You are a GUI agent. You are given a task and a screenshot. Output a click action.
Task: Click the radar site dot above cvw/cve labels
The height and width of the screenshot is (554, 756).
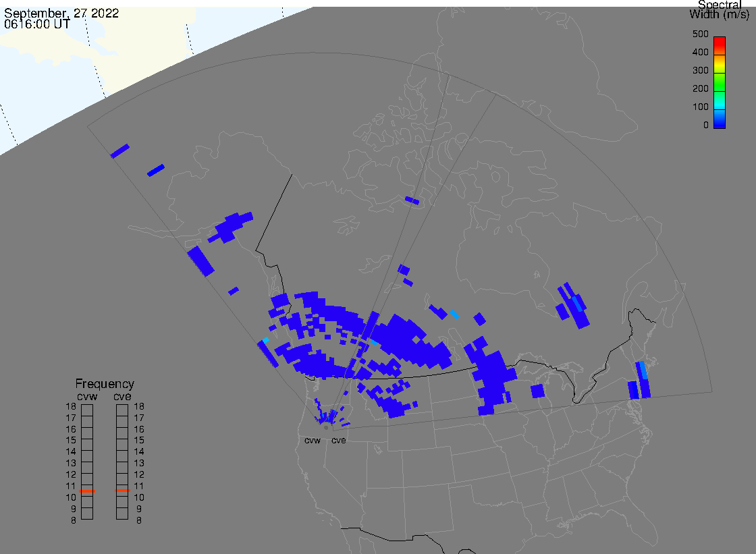[x=326, y=428]
